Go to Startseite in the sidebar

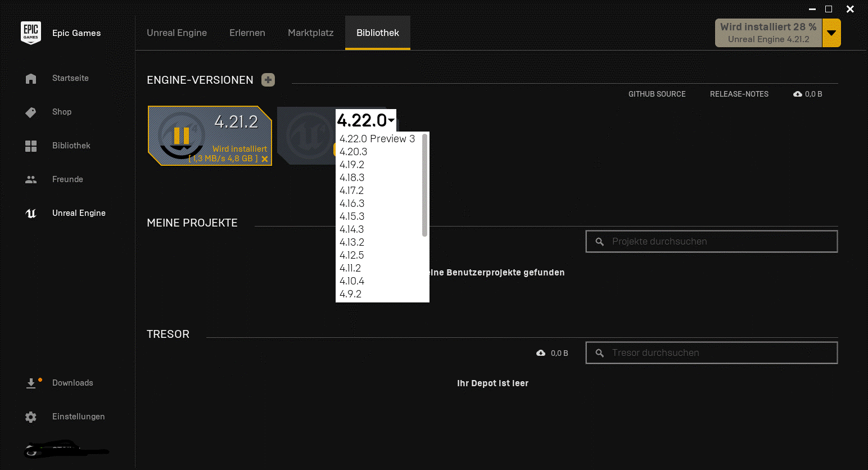coord(70,78)
